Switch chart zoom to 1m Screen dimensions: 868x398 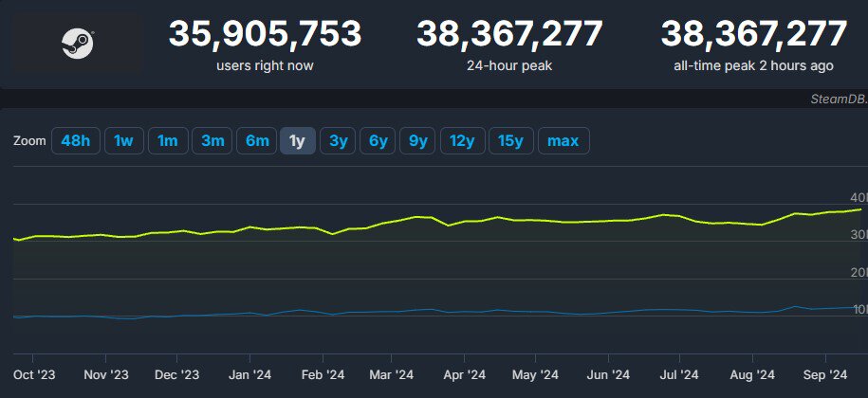168,141
